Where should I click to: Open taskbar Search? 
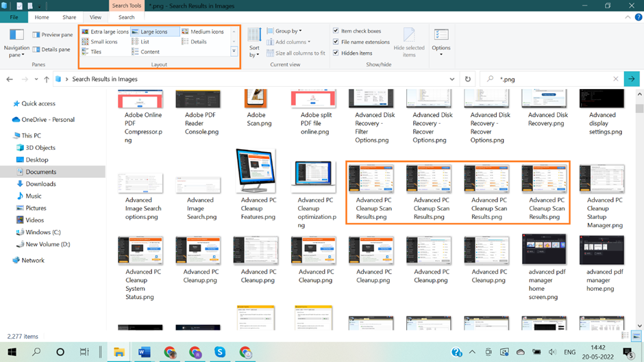[36, 352]
